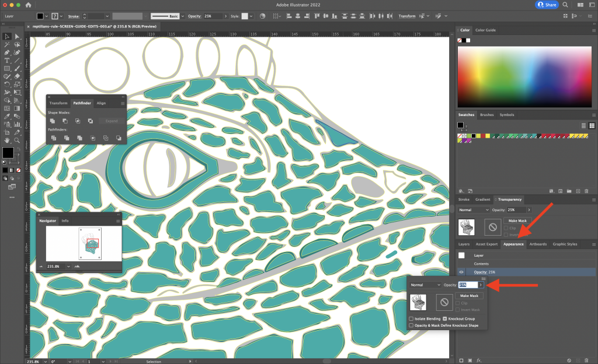598x364 pixels.
Task: Toggle the Knockout Group checkbox
Action: coord(444,318)
